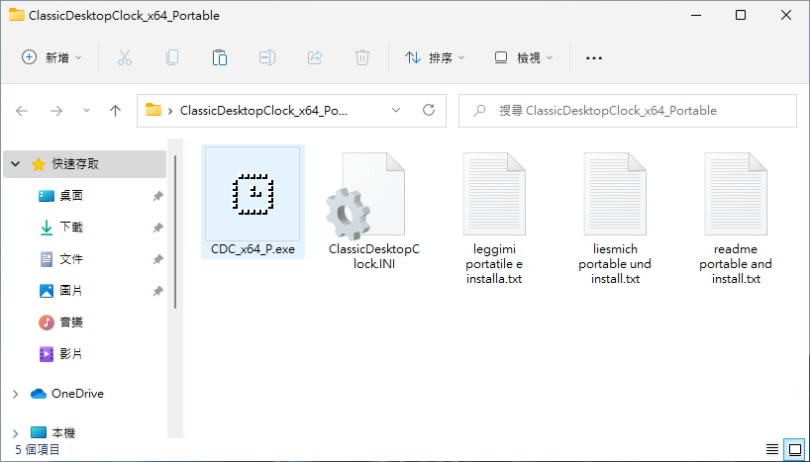Click the ClassicDesktopClock.INI file name label
This screenshot has width=810, height=462.
click(x=374, y=256)
